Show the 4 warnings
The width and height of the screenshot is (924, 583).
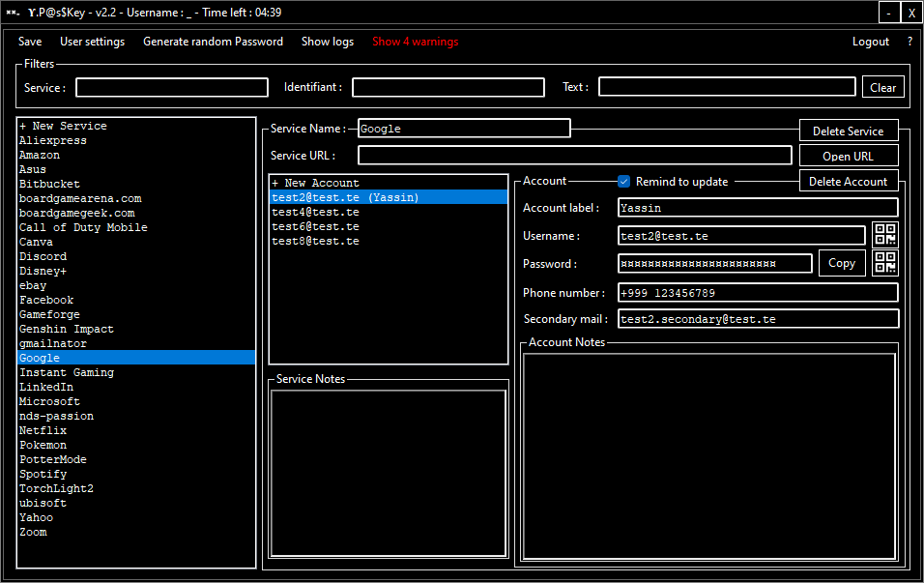click(415, 42)
